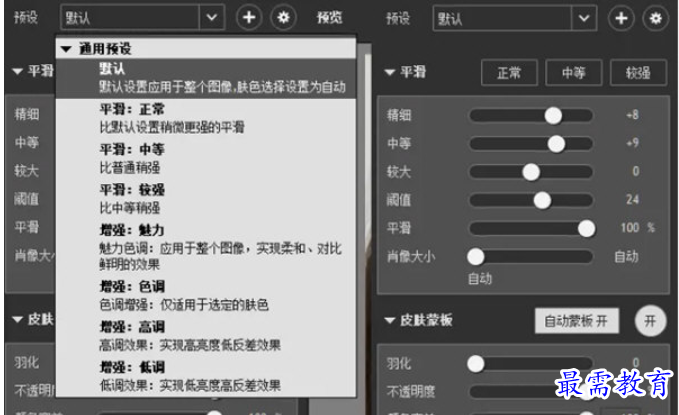Collapse left panel 皮肤 section

click(x=17, y=320)
